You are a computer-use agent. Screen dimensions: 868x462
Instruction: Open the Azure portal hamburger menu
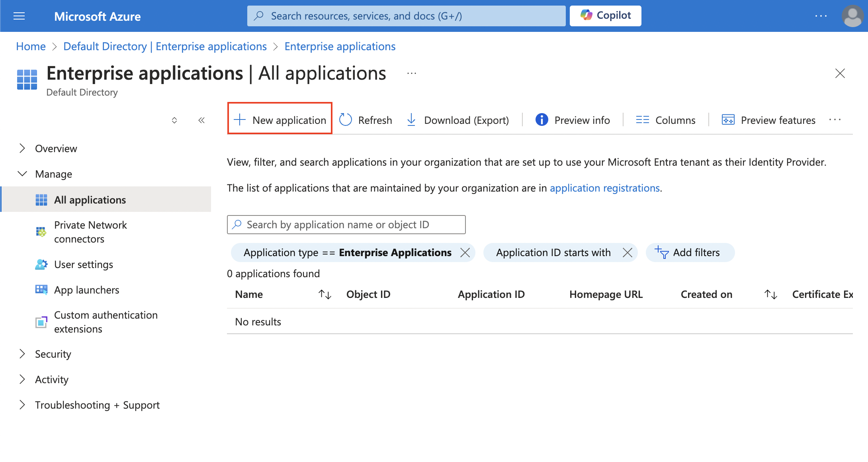(19, 16)
